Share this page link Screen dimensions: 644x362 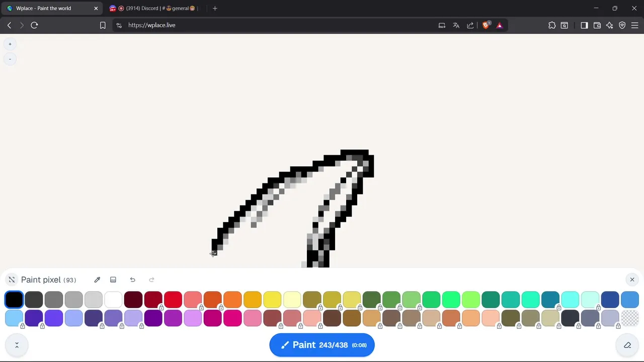tap(470, 25)
